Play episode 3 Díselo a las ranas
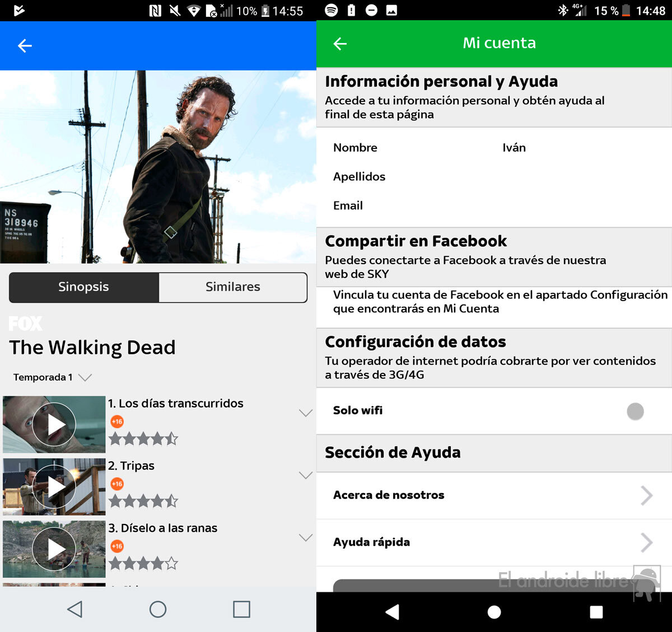This screenshot has width=672, height=632. (54, 549)
